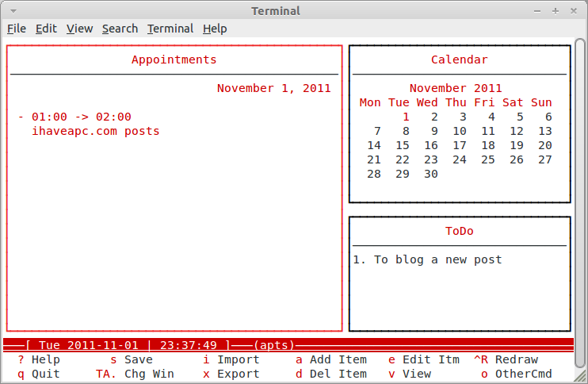Click the 'v View' command hint

(x=410, y=374)
